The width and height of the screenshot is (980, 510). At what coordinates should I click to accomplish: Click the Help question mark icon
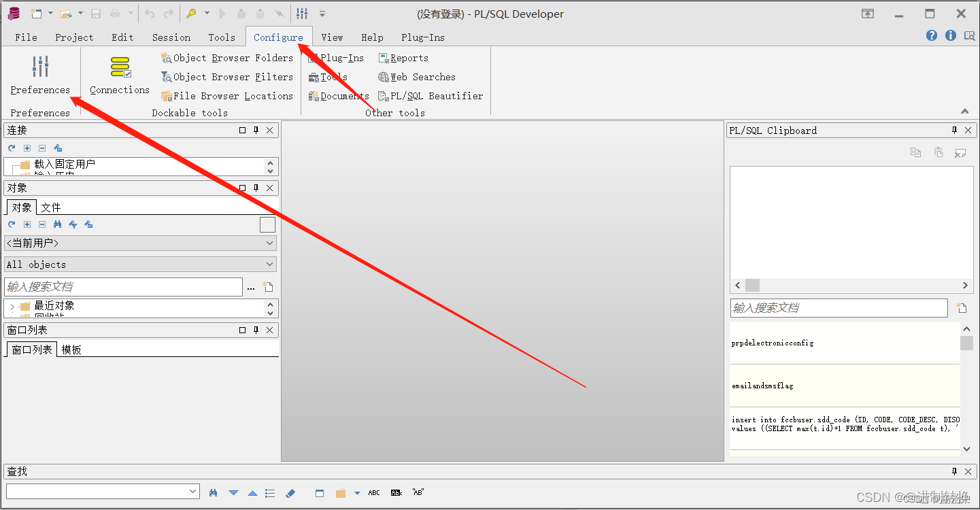932,35
